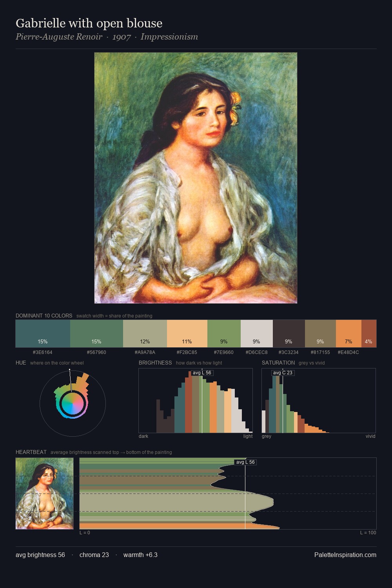The width and height of the screenshot is (392, 588).
Task: Choose the #817155 brown swatch
Action: point(320,334)
